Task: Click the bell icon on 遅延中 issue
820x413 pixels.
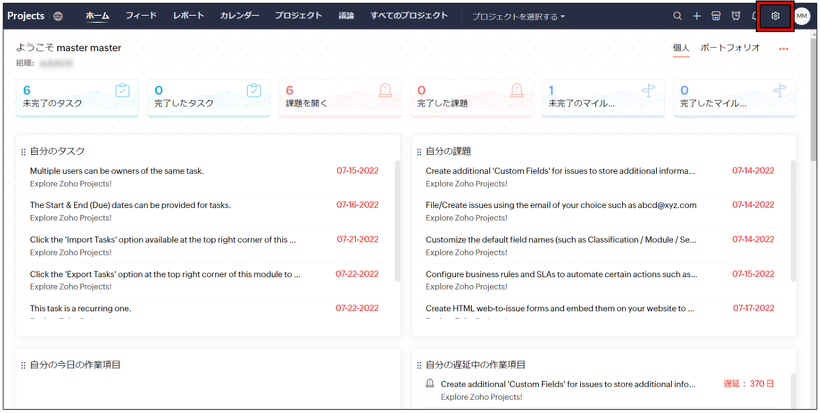Action: click(x=430, y=384)
